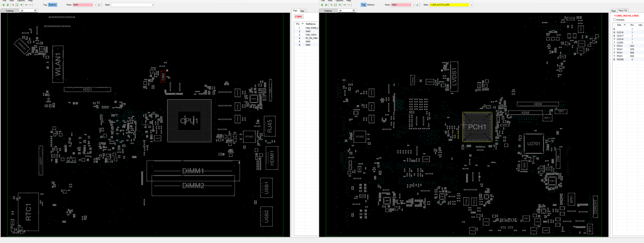Open Nets dropdown showing +1.8VS_VCCTX_LVDS

471,5
